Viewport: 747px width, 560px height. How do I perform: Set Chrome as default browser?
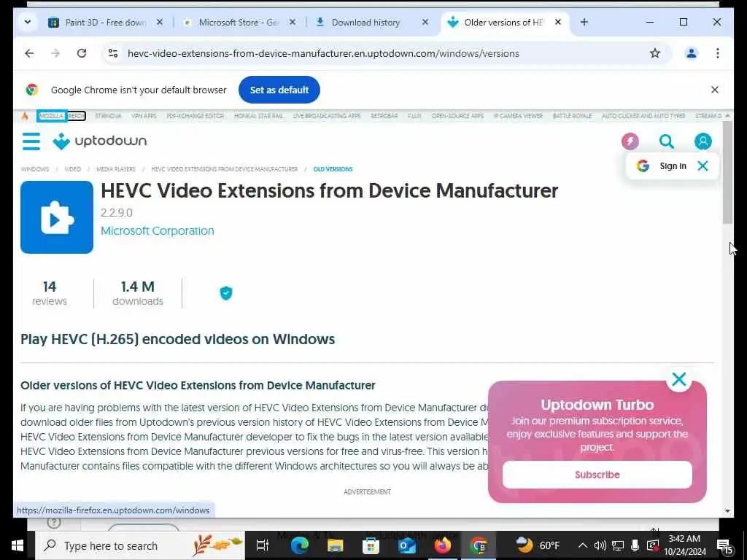[x=279, y=90]
